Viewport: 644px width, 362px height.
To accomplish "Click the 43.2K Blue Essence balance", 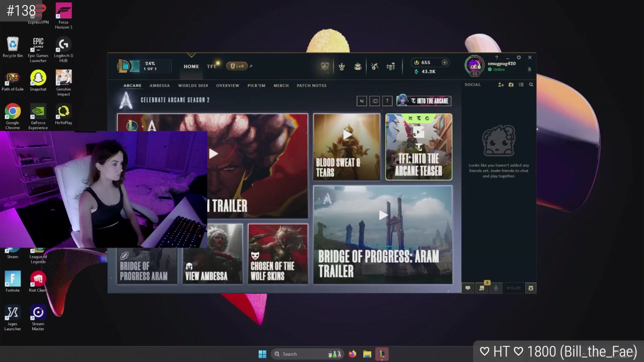I will pos(425,71).
